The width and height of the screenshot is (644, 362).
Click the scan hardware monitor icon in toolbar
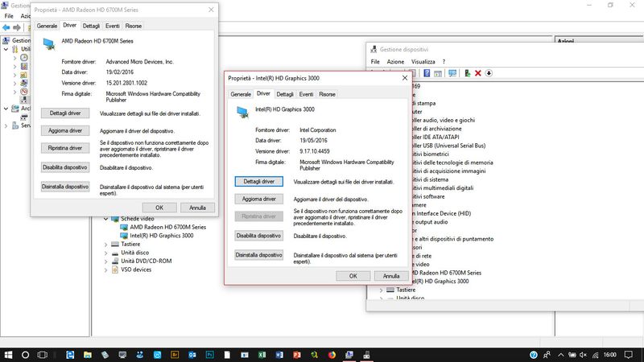pos(452,73)
